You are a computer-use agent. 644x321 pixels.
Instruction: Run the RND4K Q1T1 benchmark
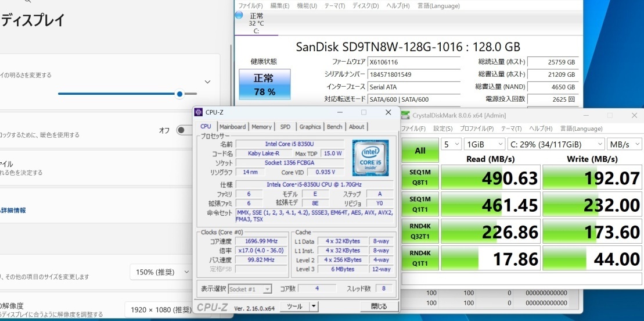420,258
